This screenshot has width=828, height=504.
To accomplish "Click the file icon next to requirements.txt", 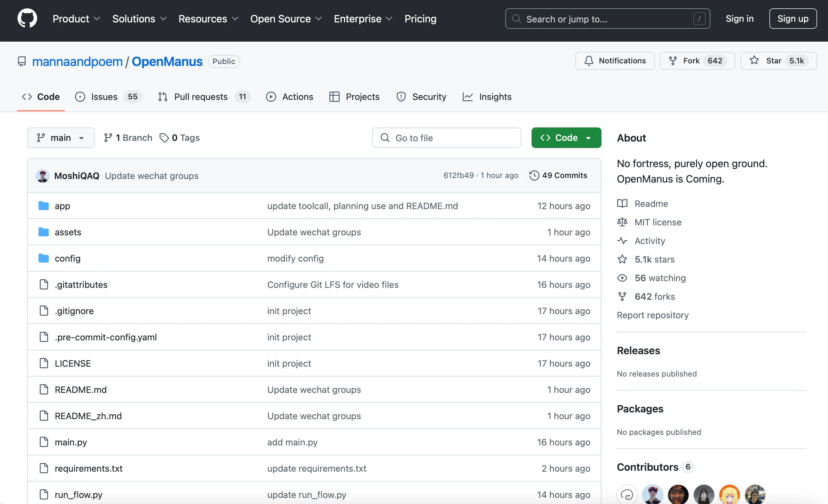I will (x=44, y=468).
